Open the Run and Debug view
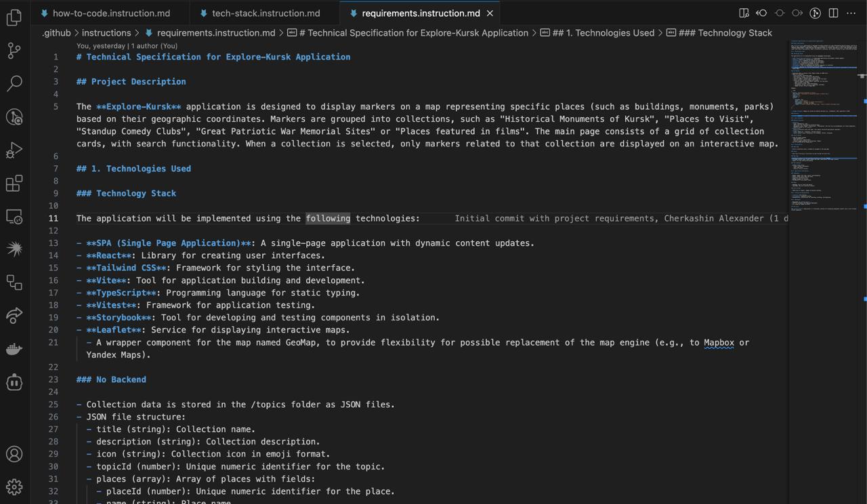This screenshot has height=504, width=867. [14, 150]
